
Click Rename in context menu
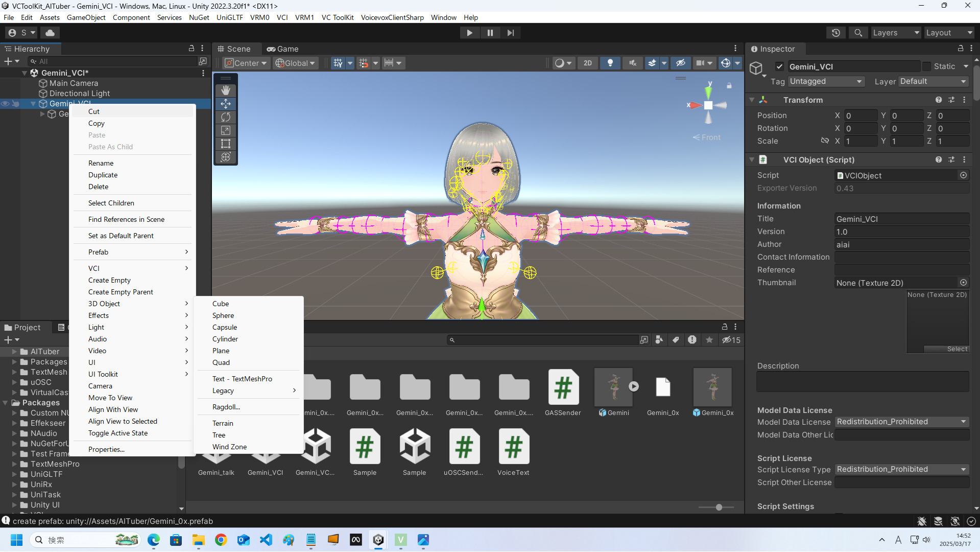click(101, 163)
